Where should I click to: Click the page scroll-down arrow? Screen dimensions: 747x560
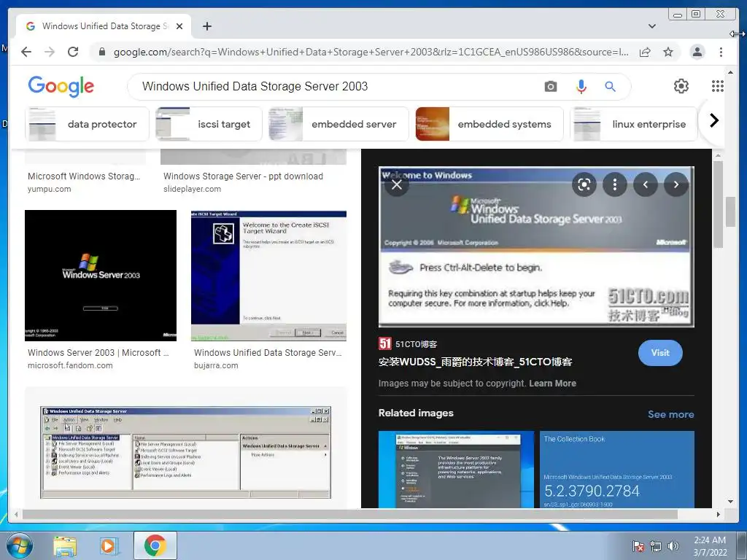730,502
